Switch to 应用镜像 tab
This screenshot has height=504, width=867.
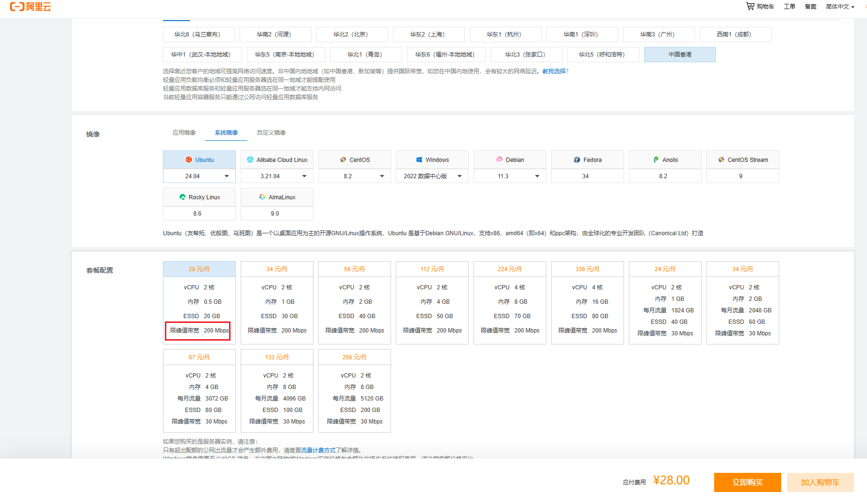click(x=184, y=133)
